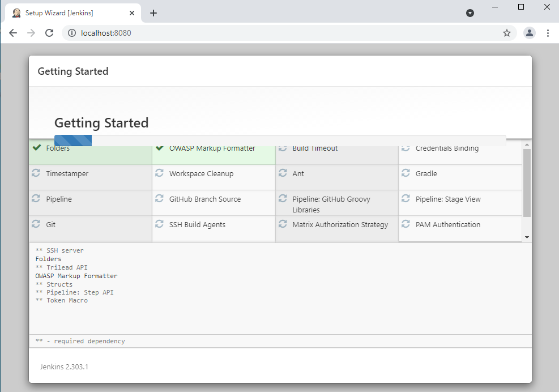Viewport: 559px width, 392px height.
Task: Go back to the previous page
Action: [13, 33]
